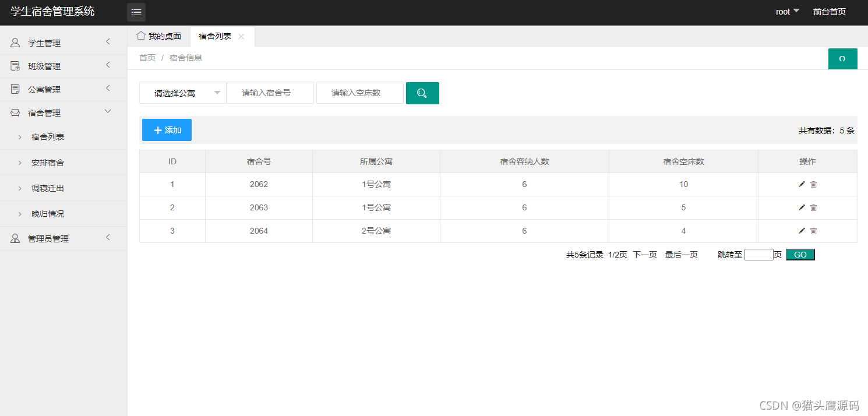
Task: Open the 请选择公寓 dropdown
Action: click(x=183, y=93)
